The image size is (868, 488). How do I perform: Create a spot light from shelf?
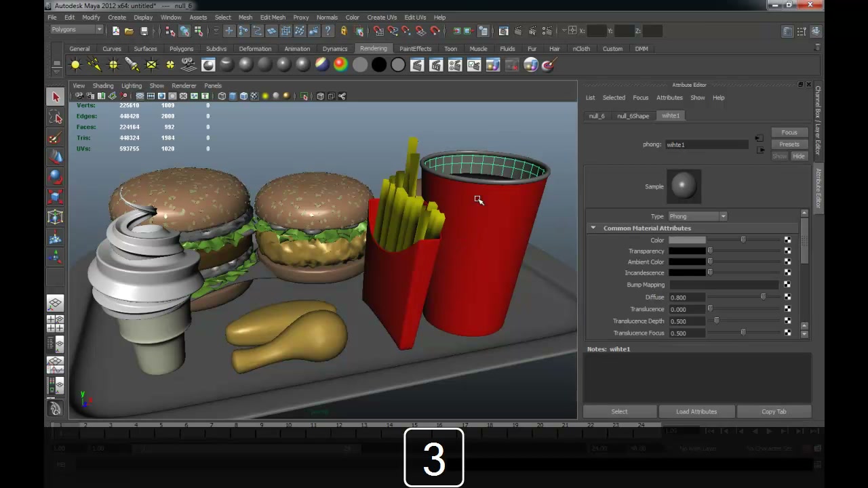132,65
